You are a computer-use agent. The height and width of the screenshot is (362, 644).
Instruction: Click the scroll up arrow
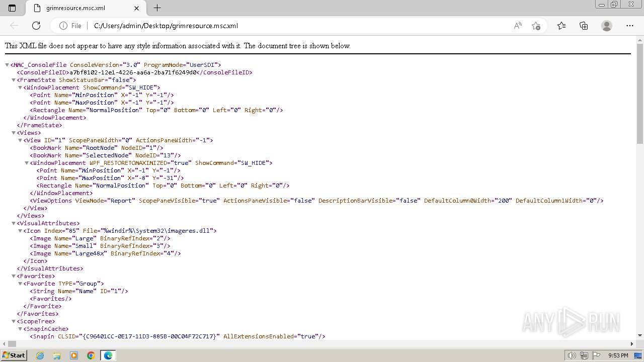click(640, 39)
